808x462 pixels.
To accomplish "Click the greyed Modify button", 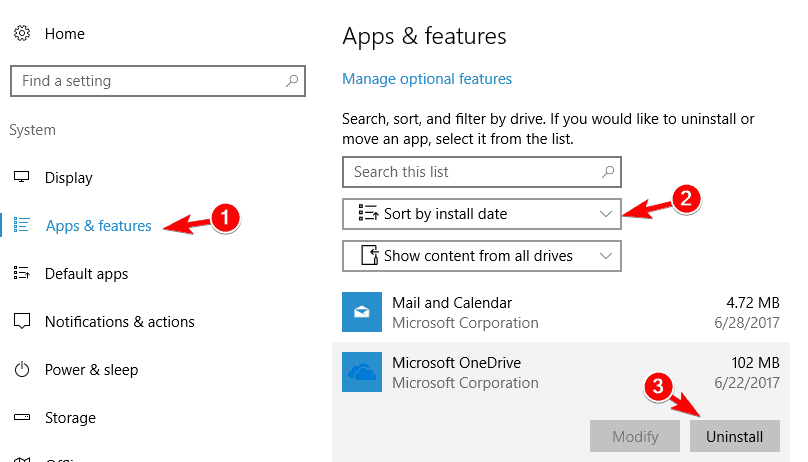I will [x=635, y=437].
